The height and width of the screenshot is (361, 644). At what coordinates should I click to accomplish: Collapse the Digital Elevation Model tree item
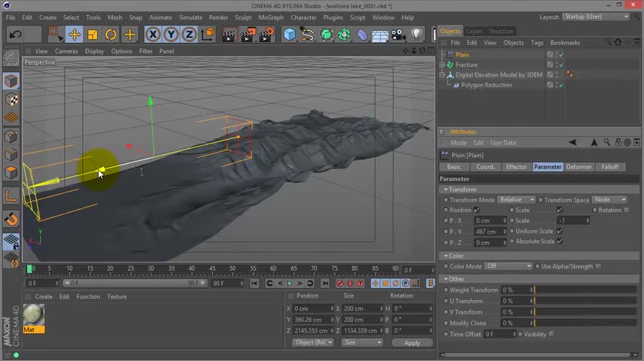(442, 75)
